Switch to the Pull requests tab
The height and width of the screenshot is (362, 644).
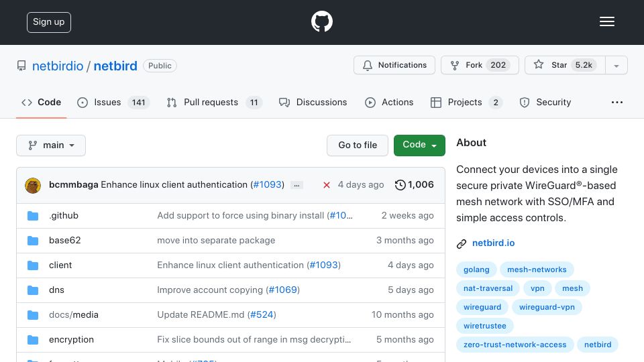[x=215, y=102]
